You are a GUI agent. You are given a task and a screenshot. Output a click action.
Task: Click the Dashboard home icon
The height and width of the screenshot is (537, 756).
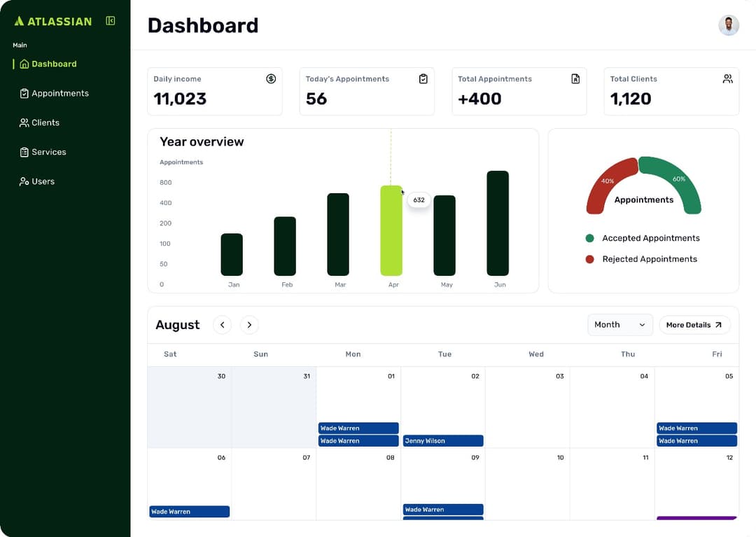pos(24,64)
